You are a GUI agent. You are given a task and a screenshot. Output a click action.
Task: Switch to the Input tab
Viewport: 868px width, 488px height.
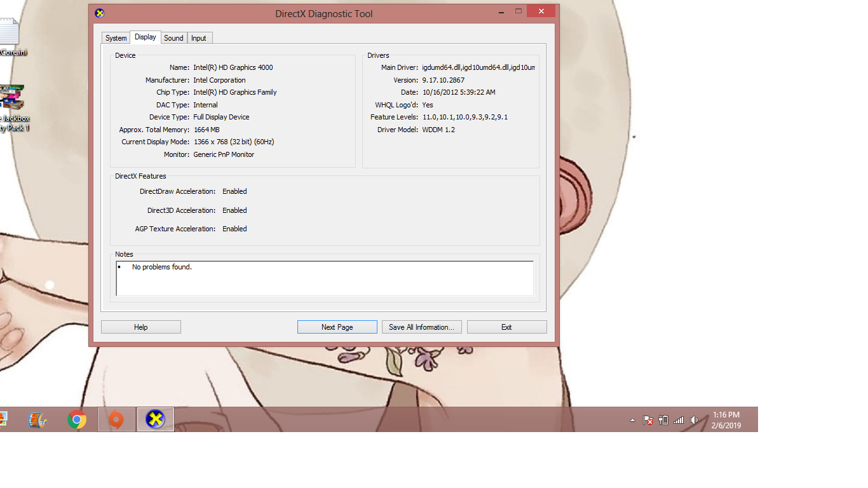(199, 38)
